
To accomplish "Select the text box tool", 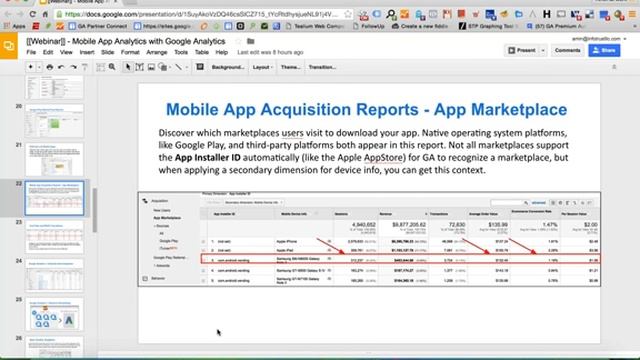I will 139,67.
